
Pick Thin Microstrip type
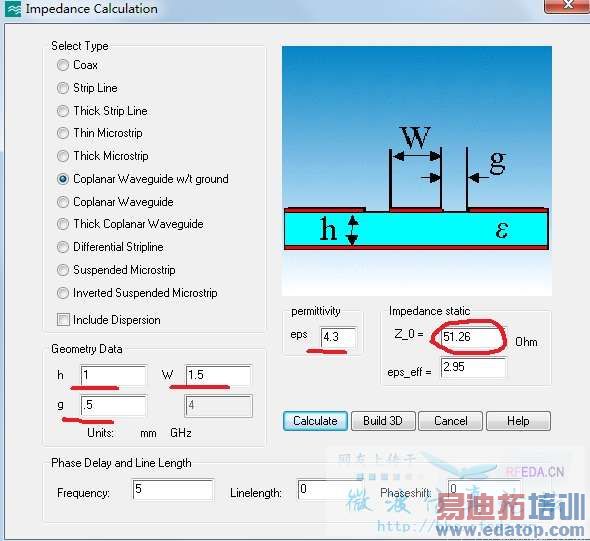[x=62, y=133]
